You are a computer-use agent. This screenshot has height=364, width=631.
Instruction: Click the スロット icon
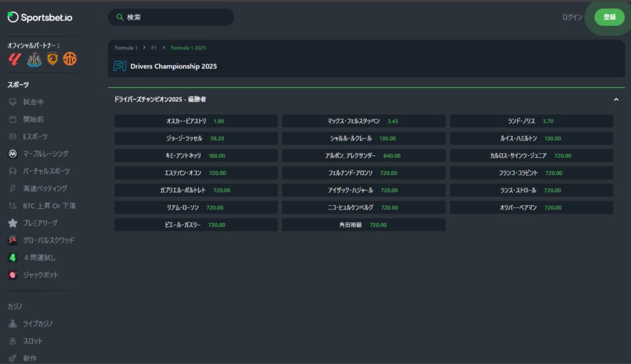point(13,341)
